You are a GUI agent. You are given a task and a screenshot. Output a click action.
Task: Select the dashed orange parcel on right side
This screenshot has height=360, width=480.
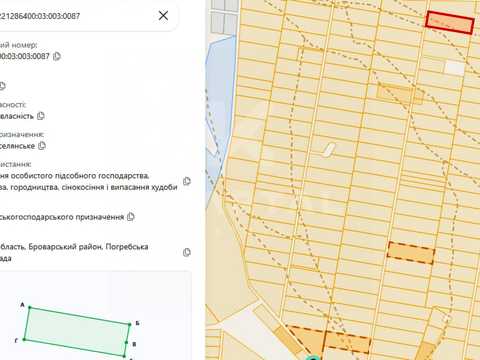(x=411, y=253)
